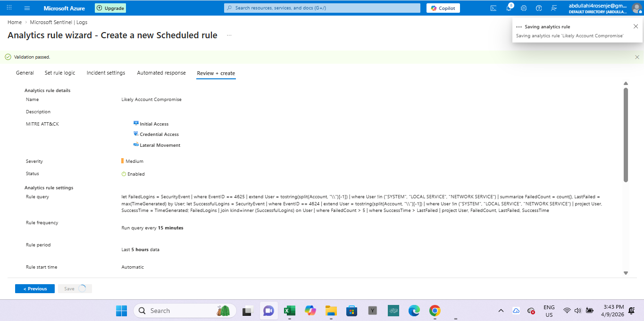Click the vertical scrollbar thumb
Screen dimensions: 644x321
(x=626, y=135)
